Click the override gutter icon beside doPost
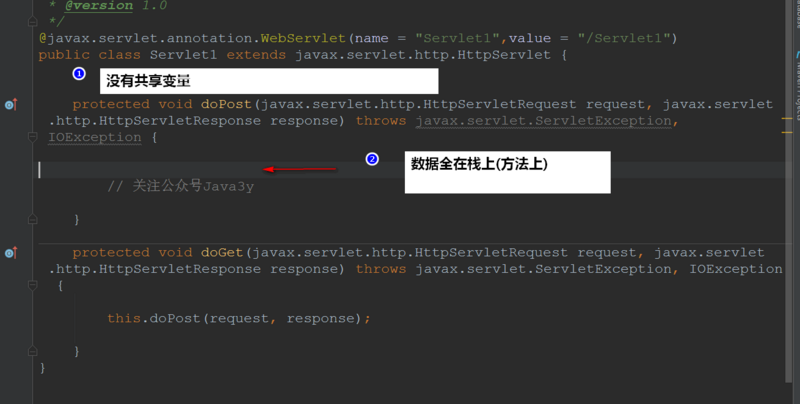 (11, 105)
